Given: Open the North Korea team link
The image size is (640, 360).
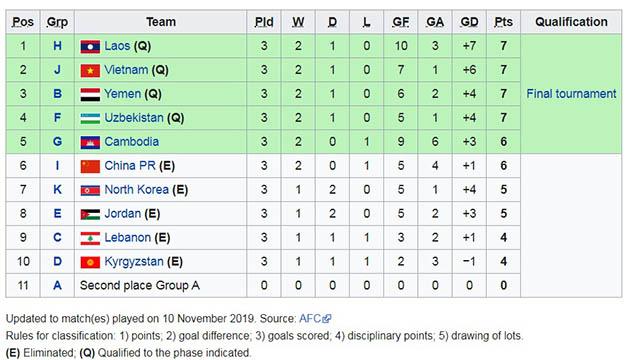Looking at the screenshot, I should [136, 189].
